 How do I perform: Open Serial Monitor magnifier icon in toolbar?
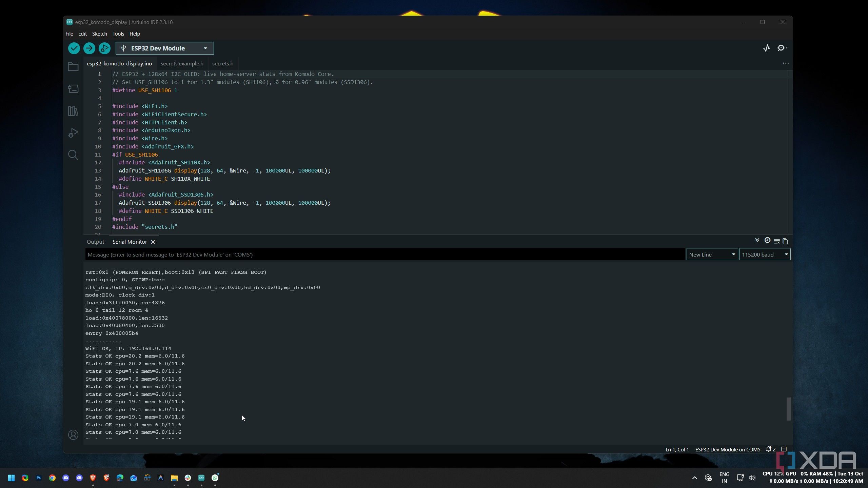tap(782, 48)
